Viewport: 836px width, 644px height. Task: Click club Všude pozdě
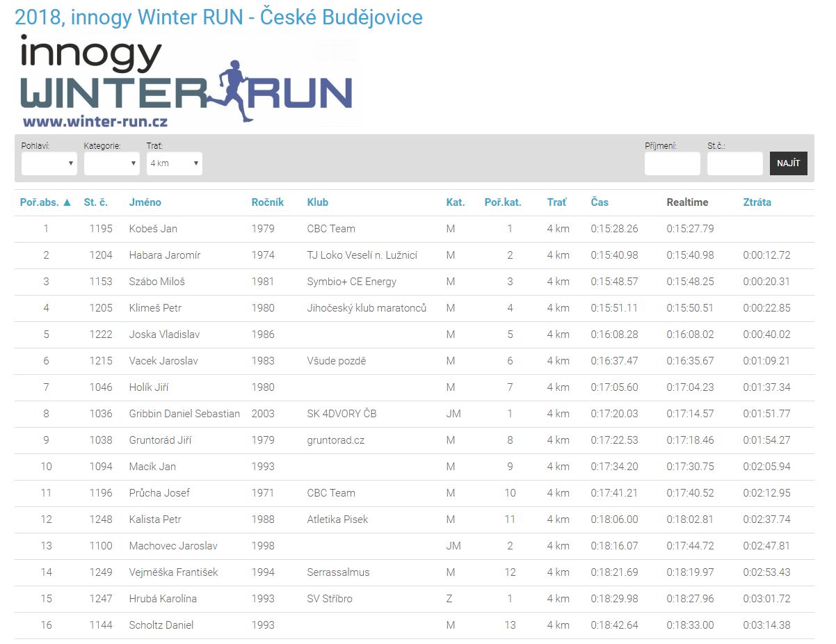pos(337,361)
